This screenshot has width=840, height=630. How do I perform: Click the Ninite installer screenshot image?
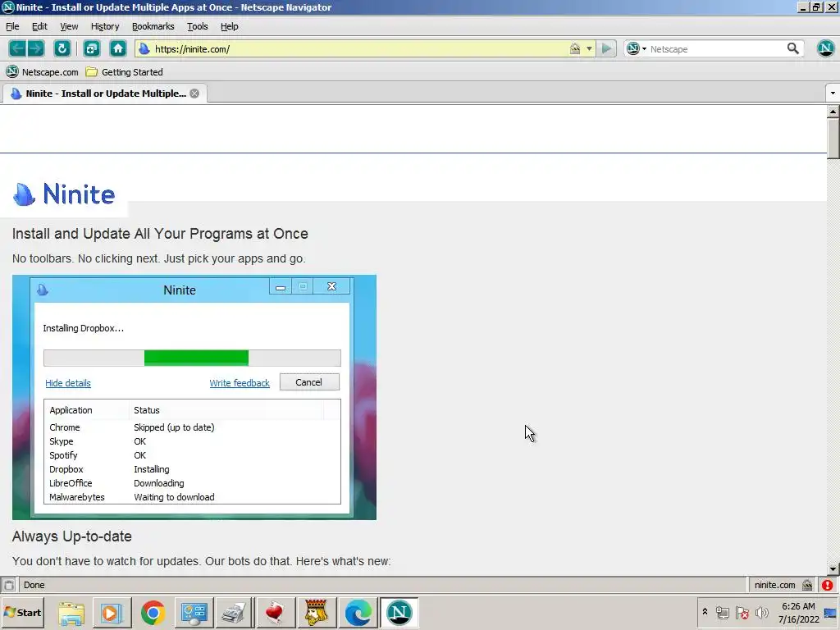click(x=194, y=397)
